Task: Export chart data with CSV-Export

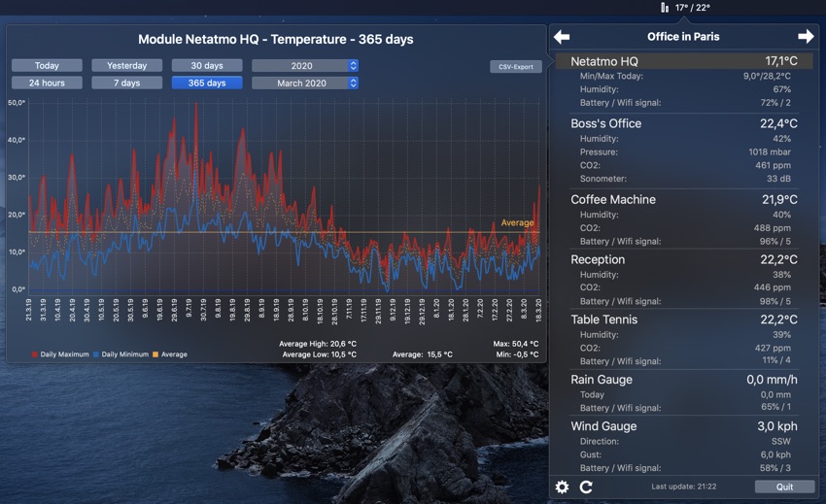Action: coord(516,67)
